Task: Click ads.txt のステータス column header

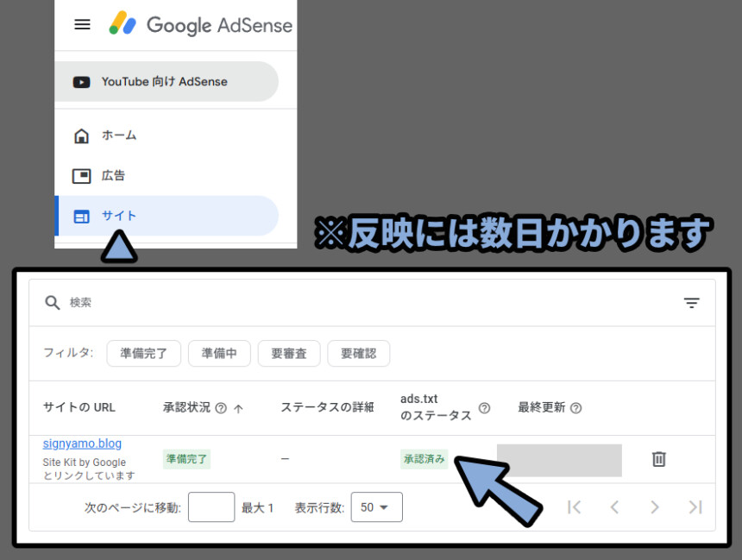Action: coord(436,407)
